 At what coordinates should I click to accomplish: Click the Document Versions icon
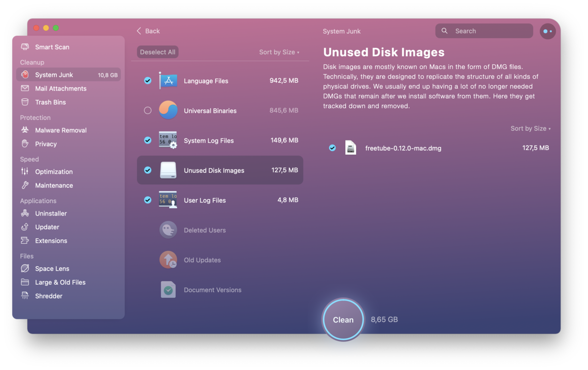pos(168,290)
